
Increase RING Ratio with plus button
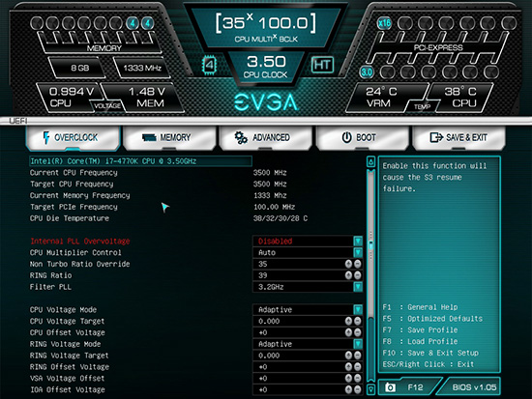point(348,275)
